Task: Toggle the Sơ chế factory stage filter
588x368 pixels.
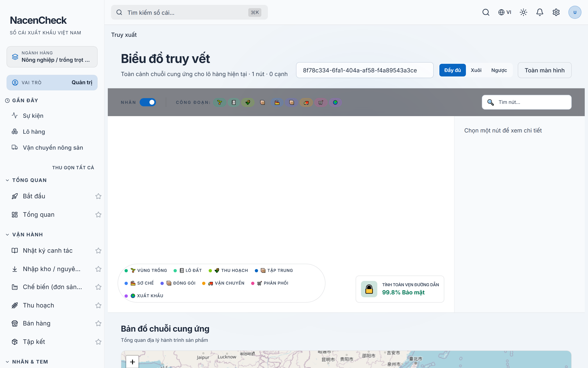Action: (x=277, y=102)
